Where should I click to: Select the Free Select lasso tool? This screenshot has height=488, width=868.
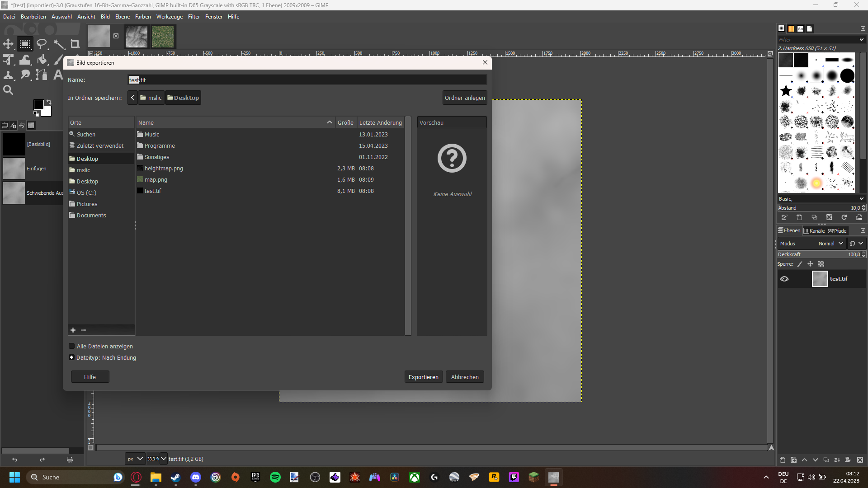click(x=42, y=44)
